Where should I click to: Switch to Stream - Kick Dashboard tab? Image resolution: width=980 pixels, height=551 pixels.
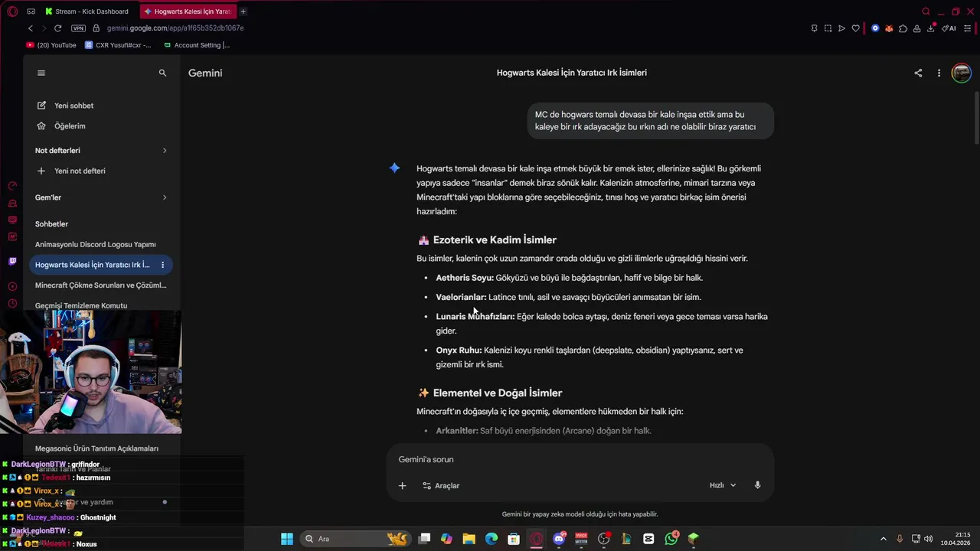tap(87, 11)
